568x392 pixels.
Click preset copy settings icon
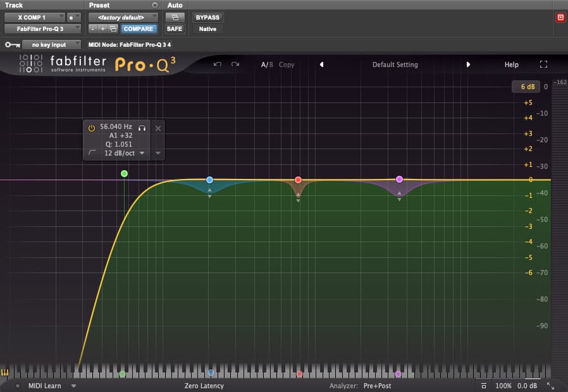pos(113,28)
